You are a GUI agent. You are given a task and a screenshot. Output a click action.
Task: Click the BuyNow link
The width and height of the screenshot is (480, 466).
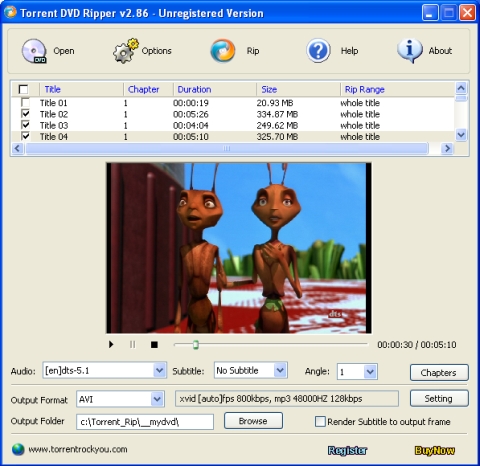point(435,451)
